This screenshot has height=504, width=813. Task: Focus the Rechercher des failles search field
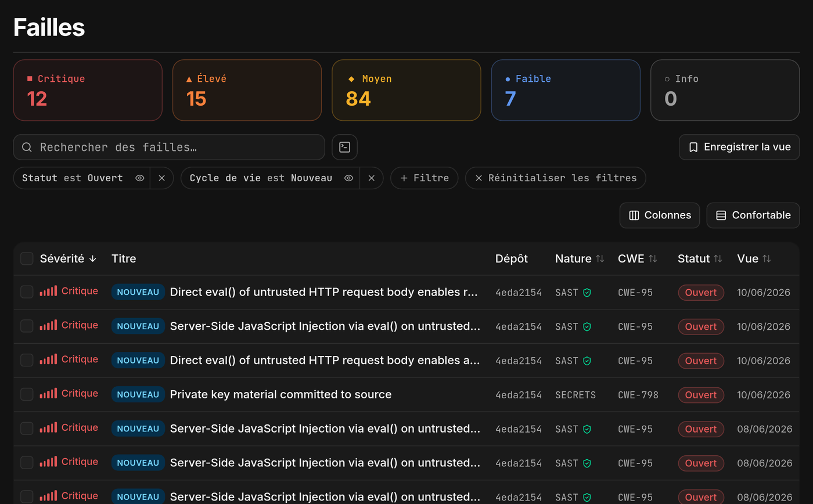169,147
